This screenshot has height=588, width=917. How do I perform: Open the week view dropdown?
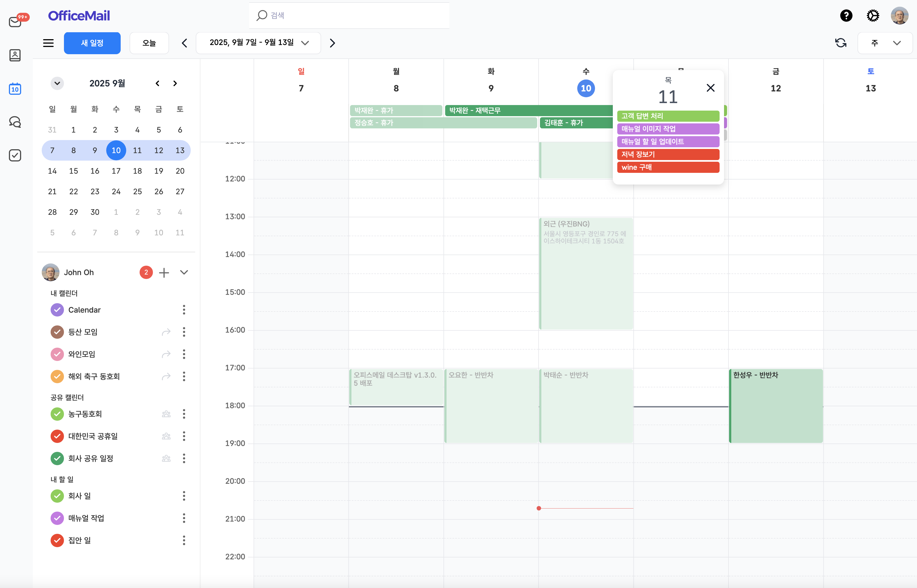885,43
